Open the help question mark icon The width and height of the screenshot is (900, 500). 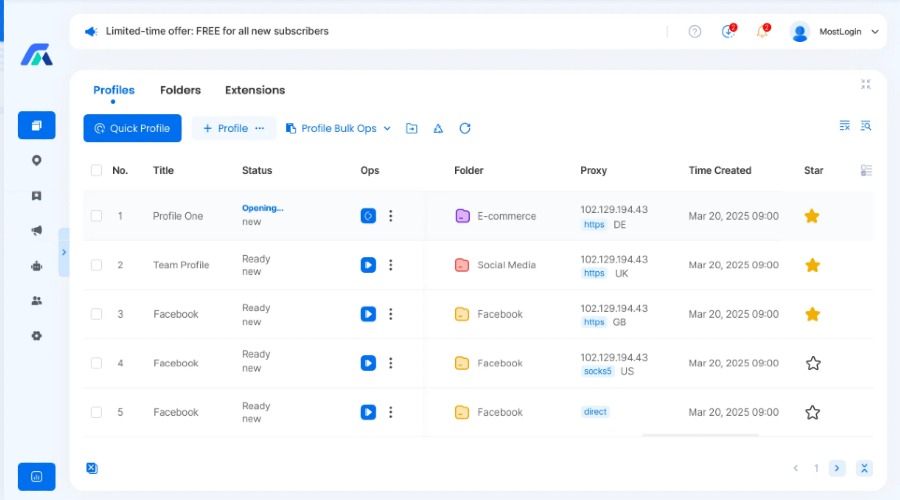(695, 32)
